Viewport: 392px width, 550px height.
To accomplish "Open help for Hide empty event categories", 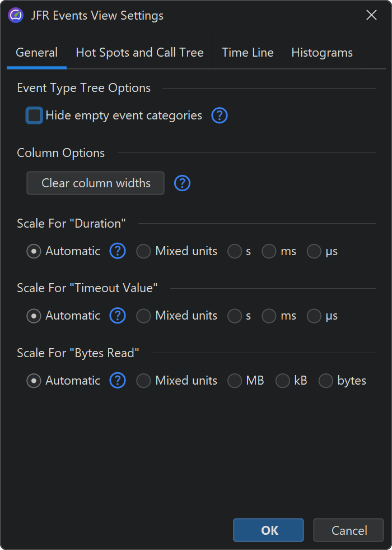I will point(220,115).
